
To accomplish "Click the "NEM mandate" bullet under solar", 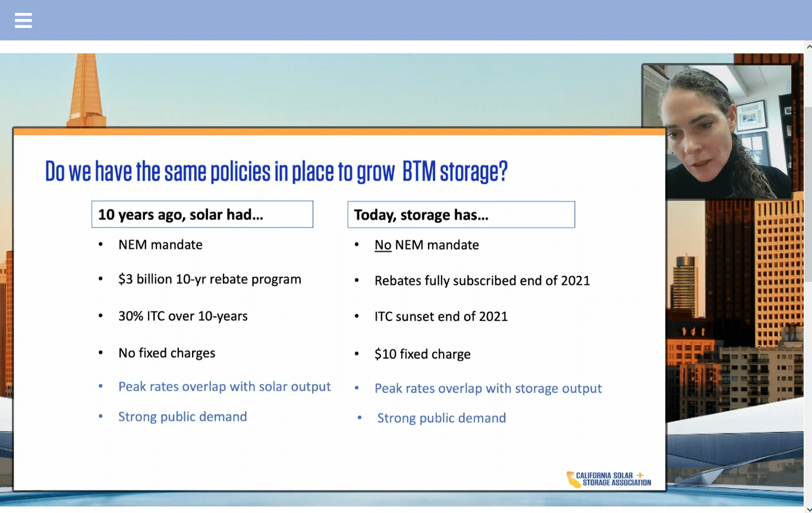I will click(x=160, y=245).
